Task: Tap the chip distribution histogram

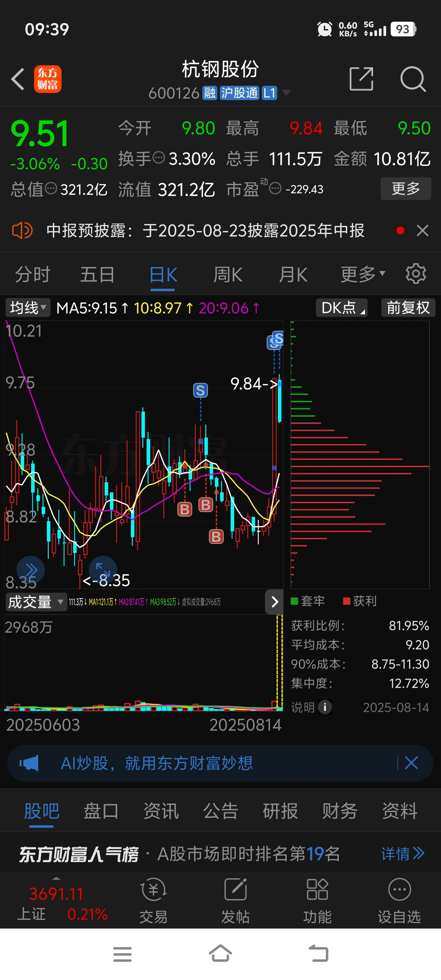Action: tap(360, 455)
